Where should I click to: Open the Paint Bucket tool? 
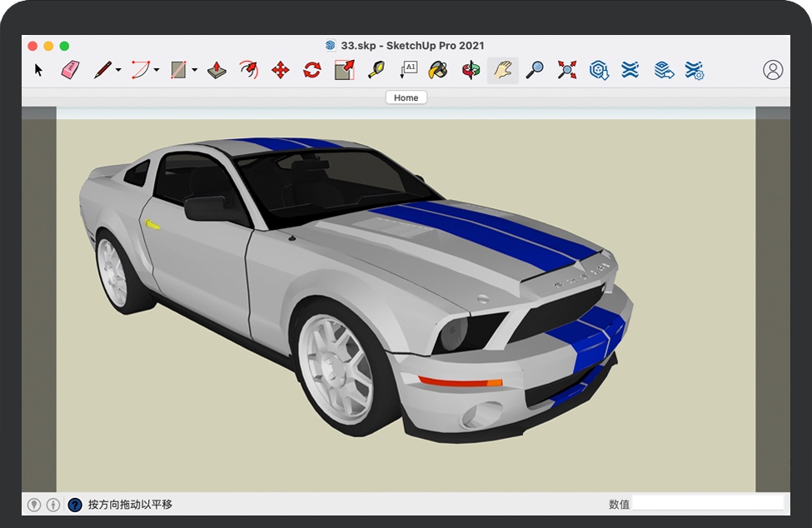tap(437, 71)
